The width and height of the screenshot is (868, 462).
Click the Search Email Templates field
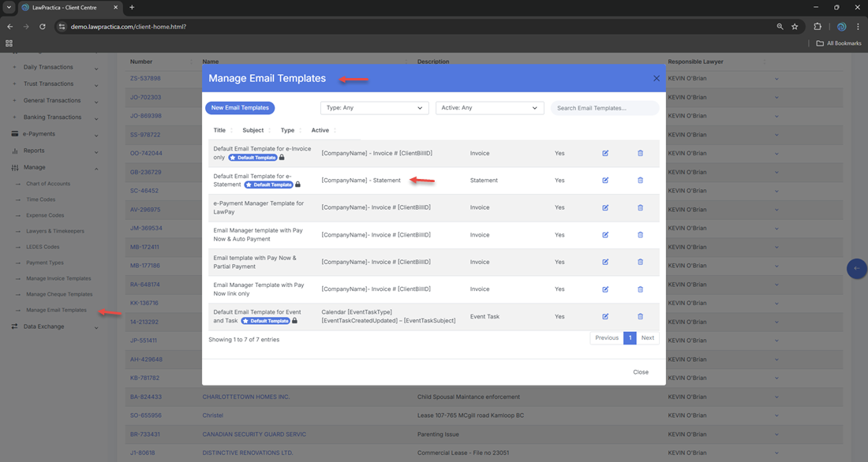coord(604,108)
